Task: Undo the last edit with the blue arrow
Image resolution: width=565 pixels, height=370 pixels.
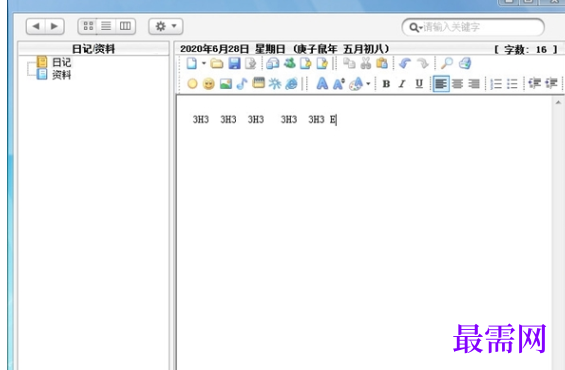Action: [405, 63]
